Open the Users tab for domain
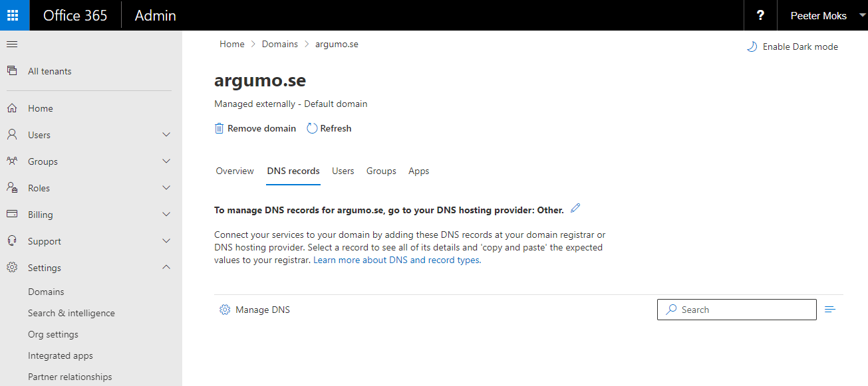 pyautogui.click(x=343, y=171)
